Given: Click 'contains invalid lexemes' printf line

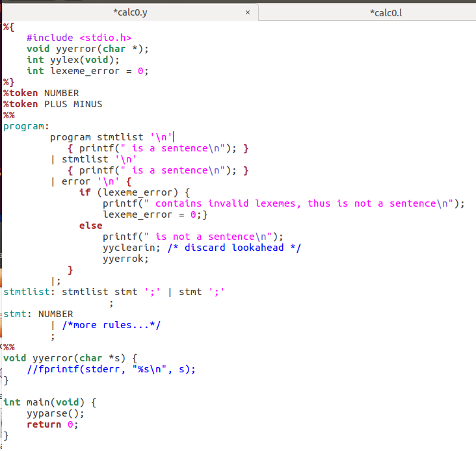Looking at the screenshot, I should pyautogui.click(x=284, y=203).
